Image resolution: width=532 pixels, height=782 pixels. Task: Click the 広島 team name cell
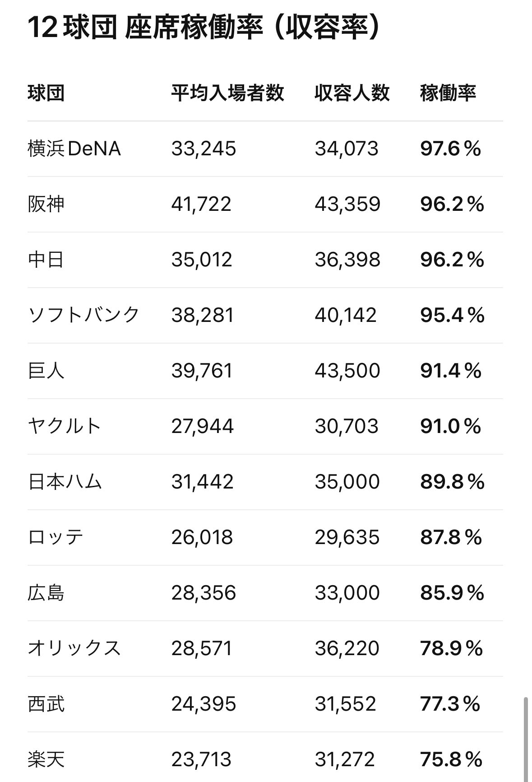[x=46, y=593]
